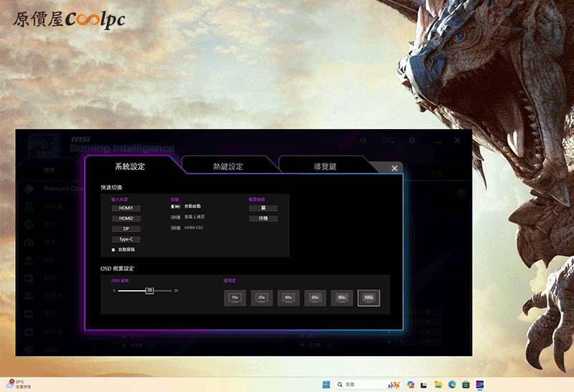The image size is (574, 392).
Task: Select 電影 movie mode icon in sidebar
Action: (29, 314)
